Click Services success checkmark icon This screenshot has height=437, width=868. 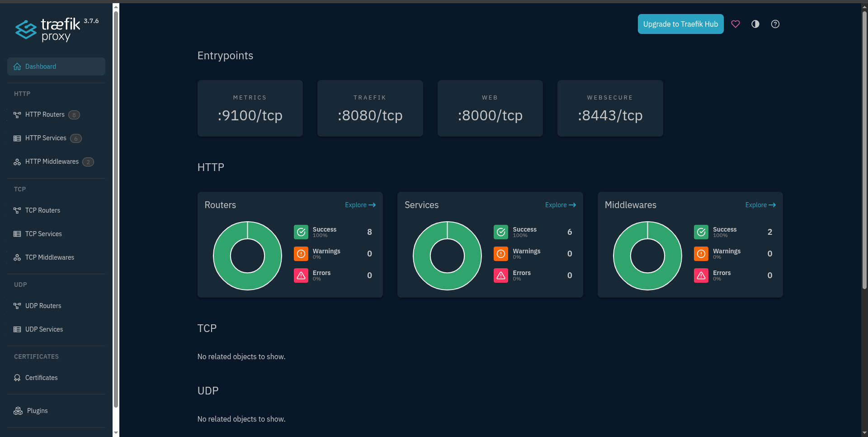click(x=501, y=232)
